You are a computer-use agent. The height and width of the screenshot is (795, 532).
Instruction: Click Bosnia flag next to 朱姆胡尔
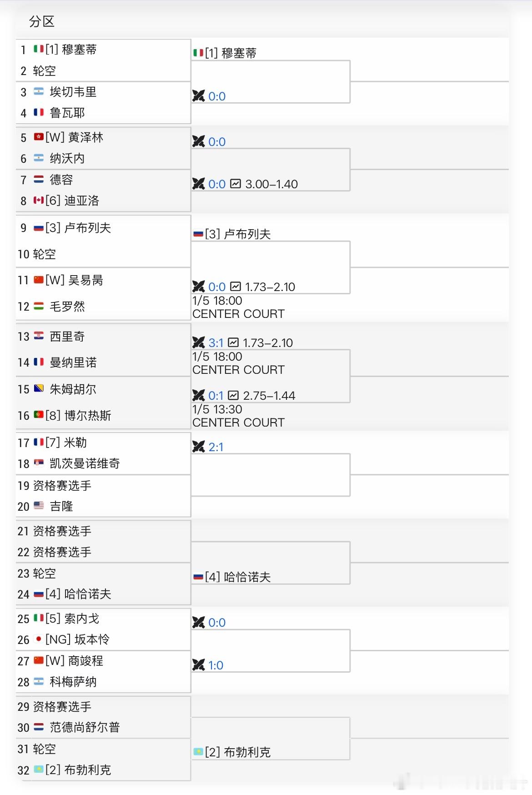point(39,389)
